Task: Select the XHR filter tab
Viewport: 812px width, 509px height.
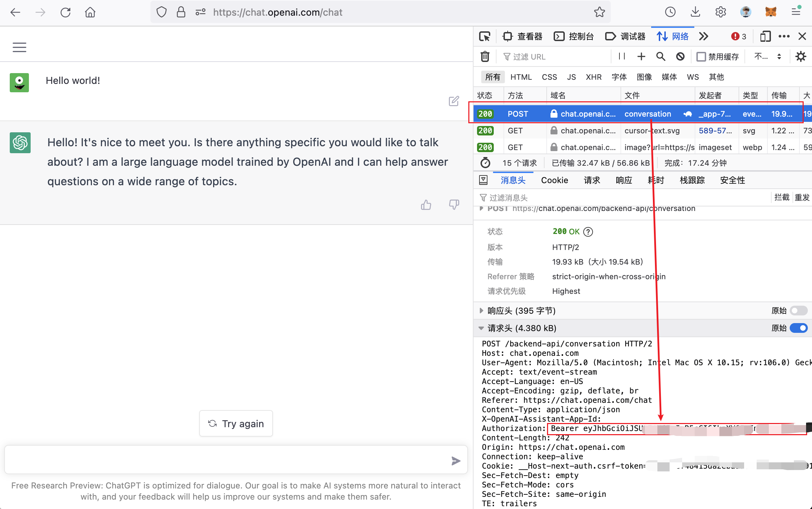Action: [x=593, y=77]
